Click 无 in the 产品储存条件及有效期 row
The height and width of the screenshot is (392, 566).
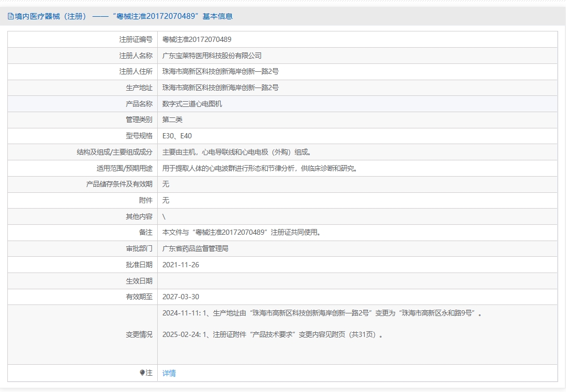click(x=166, y=184)
